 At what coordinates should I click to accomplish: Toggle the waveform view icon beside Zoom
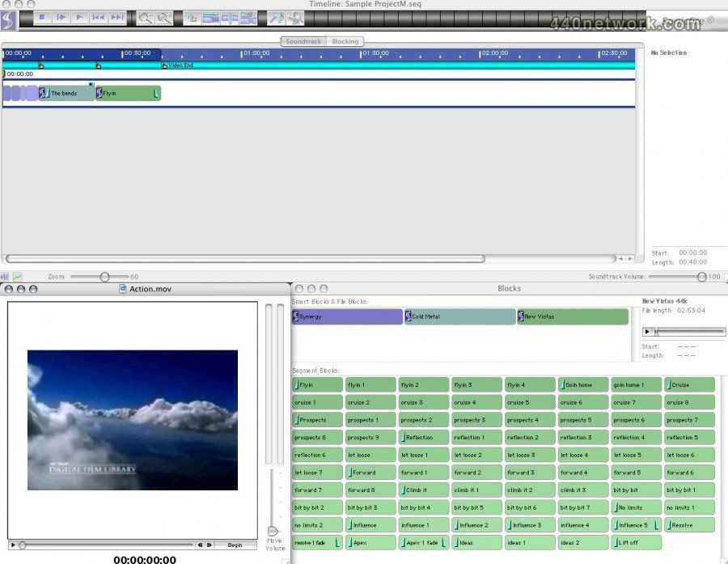[x=5, y=277]
